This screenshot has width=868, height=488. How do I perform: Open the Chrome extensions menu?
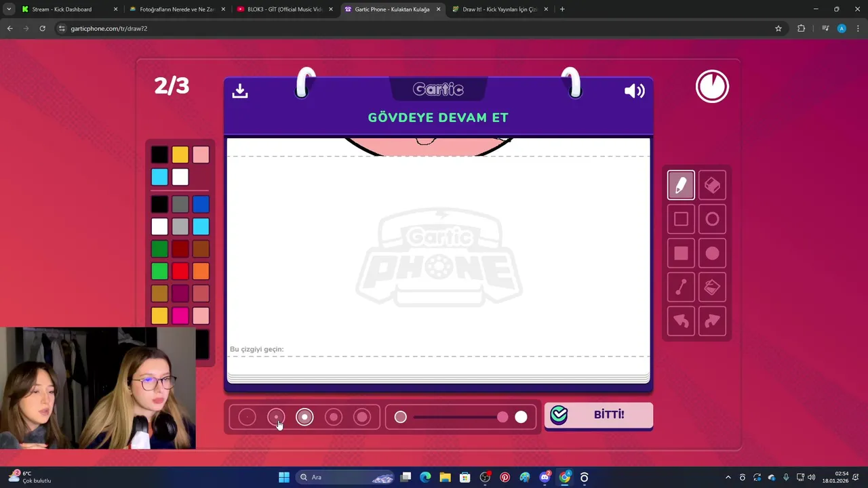tap(801, 28)
